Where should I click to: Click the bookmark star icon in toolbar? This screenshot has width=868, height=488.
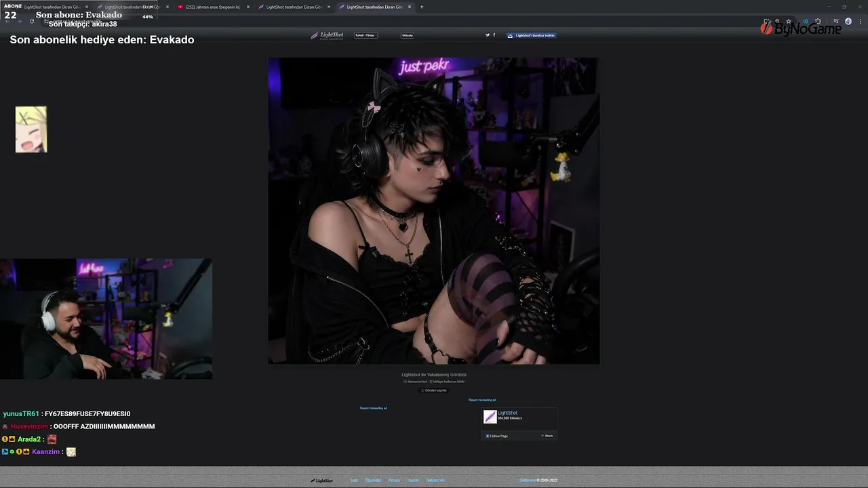(x=789, y=21)
